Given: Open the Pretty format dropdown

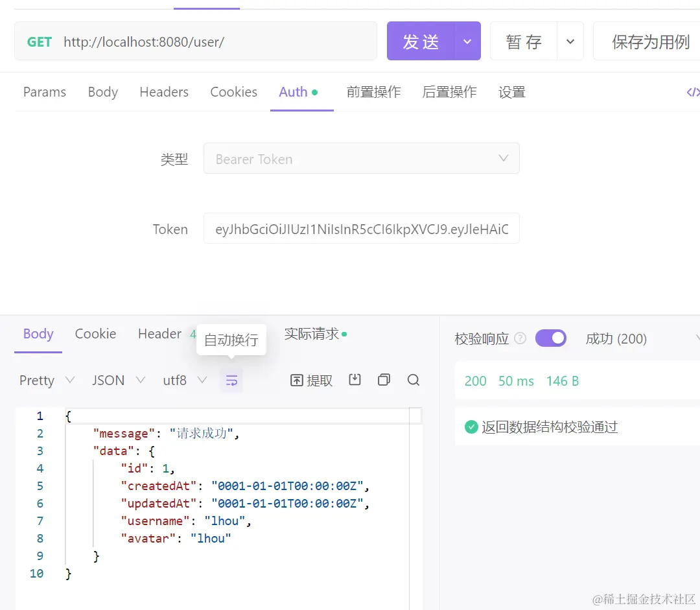Looking at the screenshot, I should 47,381.
